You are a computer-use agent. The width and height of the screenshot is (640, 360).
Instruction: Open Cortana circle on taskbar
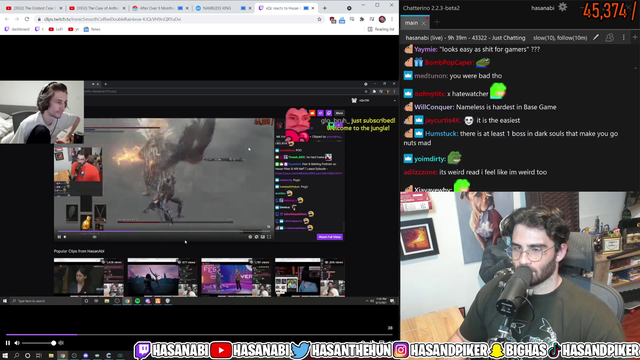tap(27, 356)
